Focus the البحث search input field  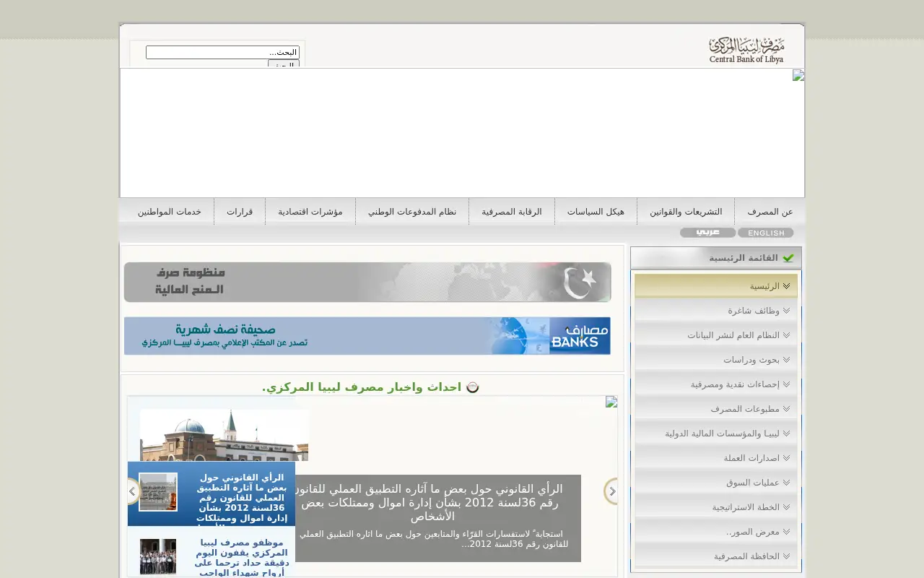tap(222, 52)
